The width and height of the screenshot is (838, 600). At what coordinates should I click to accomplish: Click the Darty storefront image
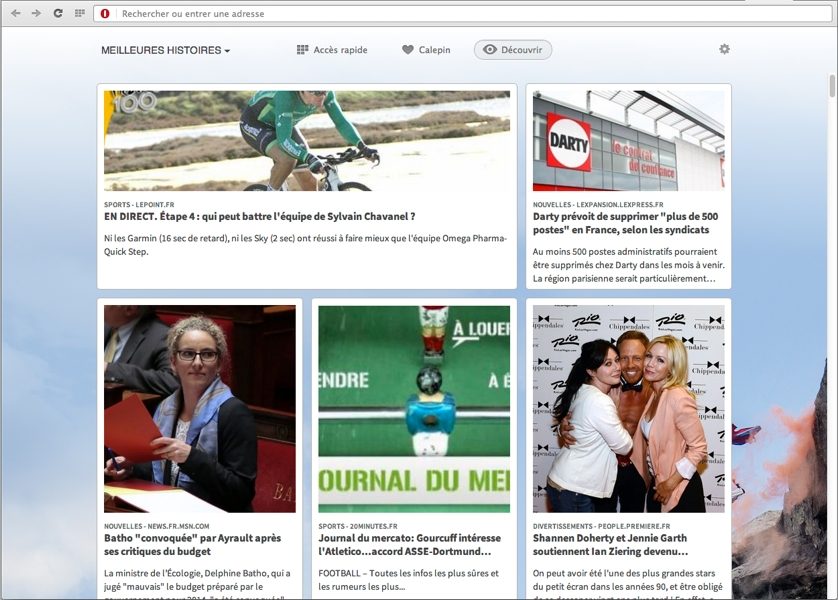pos(628,141)
